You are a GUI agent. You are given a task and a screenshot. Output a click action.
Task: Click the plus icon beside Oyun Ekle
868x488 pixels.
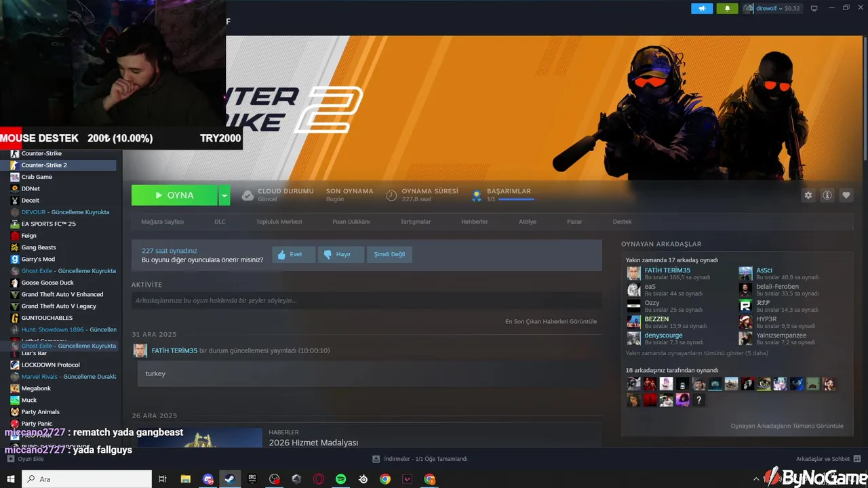coord(10,459)
